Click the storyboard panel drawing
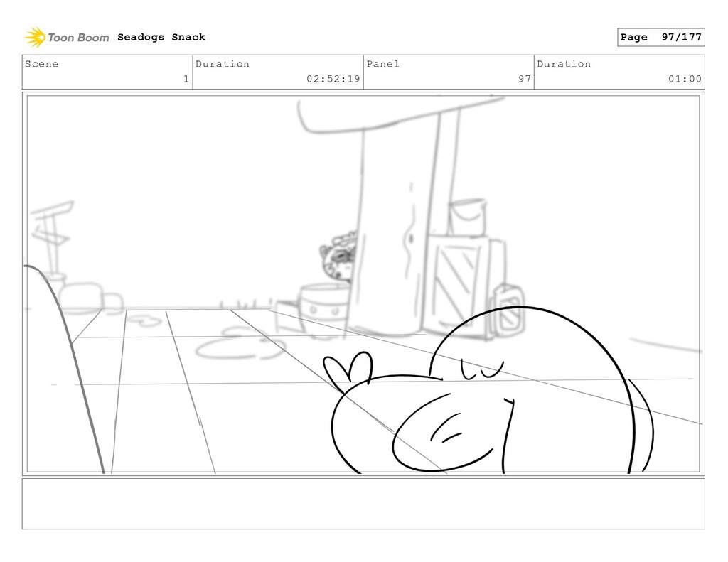 (363, 284)
